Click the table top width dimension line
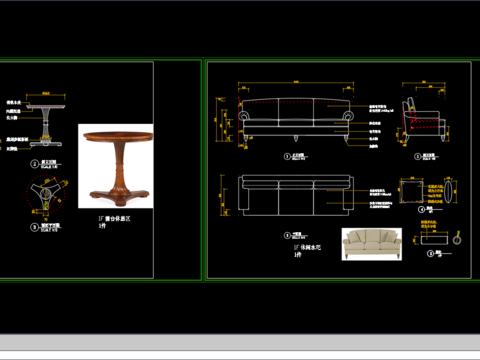Image resolution: width=480 pixels, height=360 pixels. [x=46, y=95]
